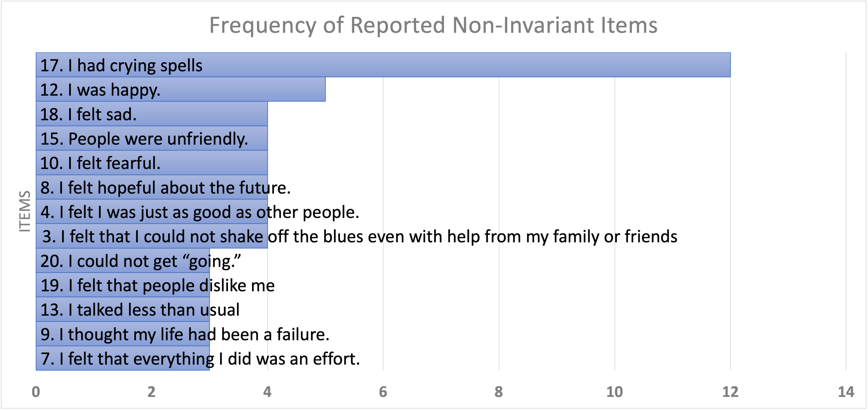Select '9. I thought my life had been a failure' bar
Image resolution: width=868 pixels, height=410 pixels.
tap(123, 334)
